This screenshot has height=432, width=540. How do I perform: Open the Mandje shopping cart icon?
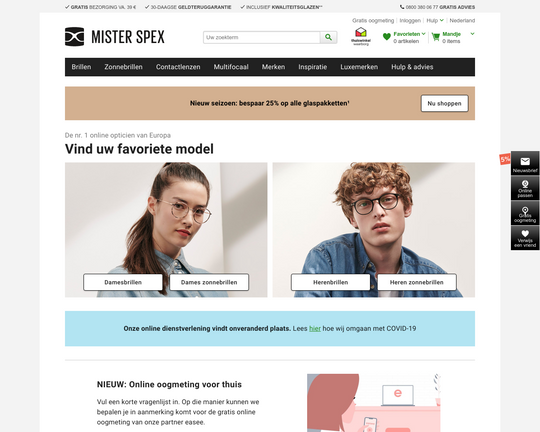click(436, 37)
